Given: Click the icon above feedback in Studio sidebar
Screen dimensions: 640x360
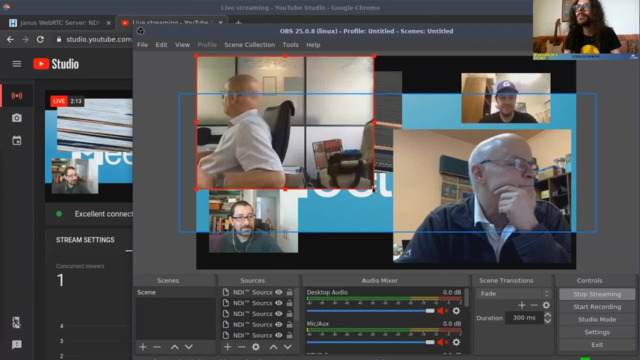Looking at the screenshot, I should pyautogui.click(x=16, y=322).
